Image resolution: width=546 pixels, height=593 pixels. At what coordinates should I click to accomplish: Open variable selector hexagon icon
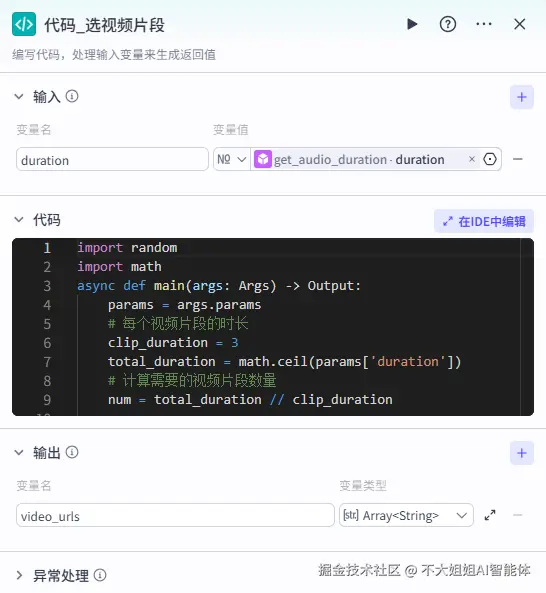(490, 159)
